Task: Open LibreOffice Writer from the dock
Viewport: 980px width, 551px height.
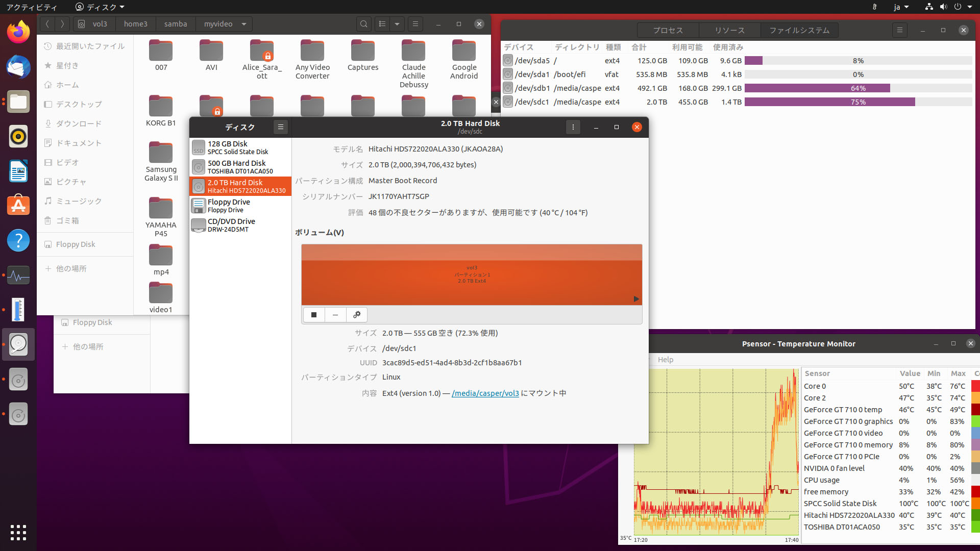Action: point(18,171)
